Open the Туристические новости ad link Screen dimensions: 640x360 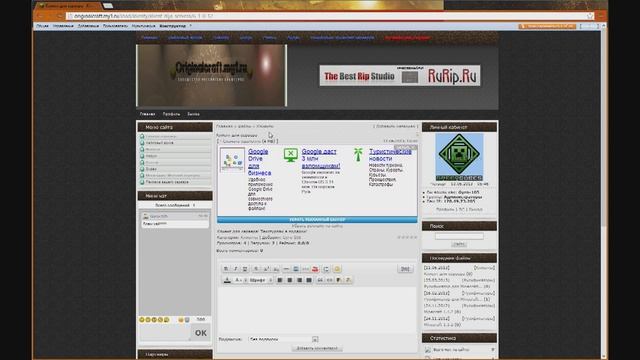(390, 155)
